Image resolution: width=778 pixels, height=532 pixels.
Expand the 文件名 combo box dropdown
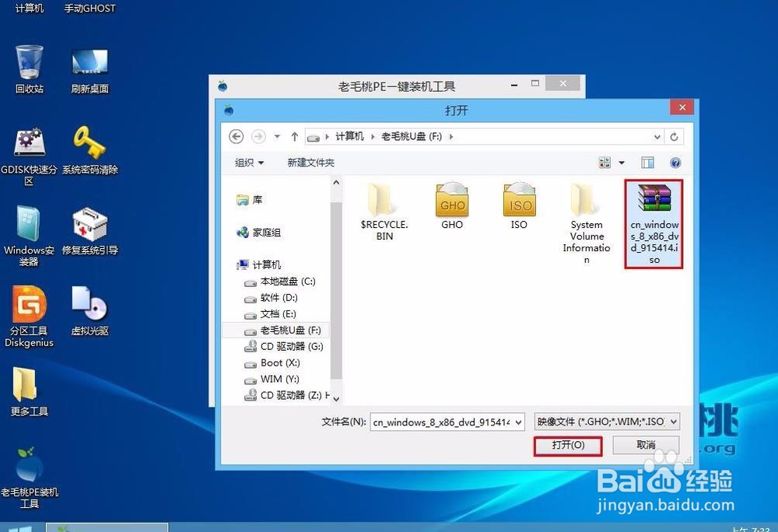(x=518, y=422)
